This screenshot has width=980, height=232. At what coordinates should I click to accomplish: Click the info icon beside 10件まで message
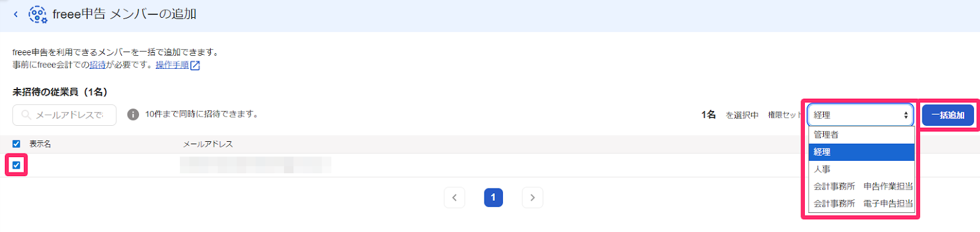(133, 115)
